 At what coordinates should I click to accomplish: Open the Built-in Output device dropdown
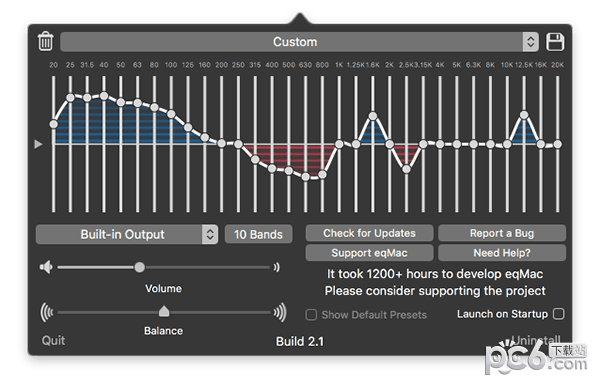pyautogui.click(x=127, y=234)
